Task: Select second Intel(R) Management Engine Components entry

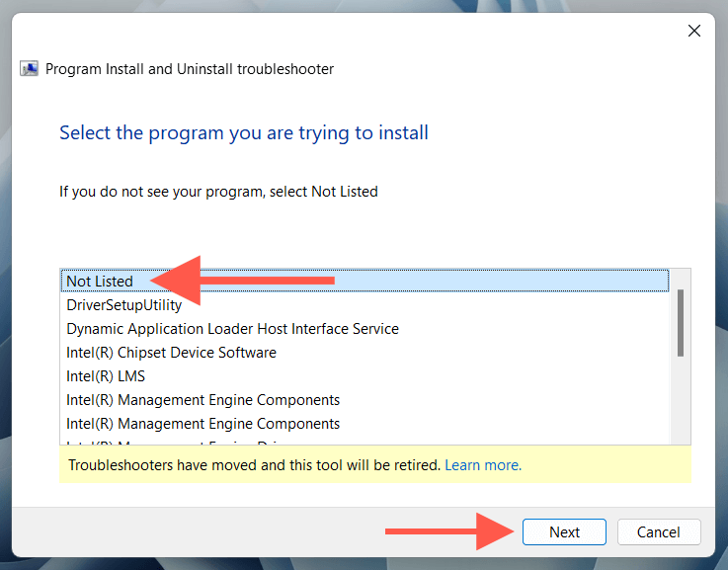Action: (x=202, y=424)
